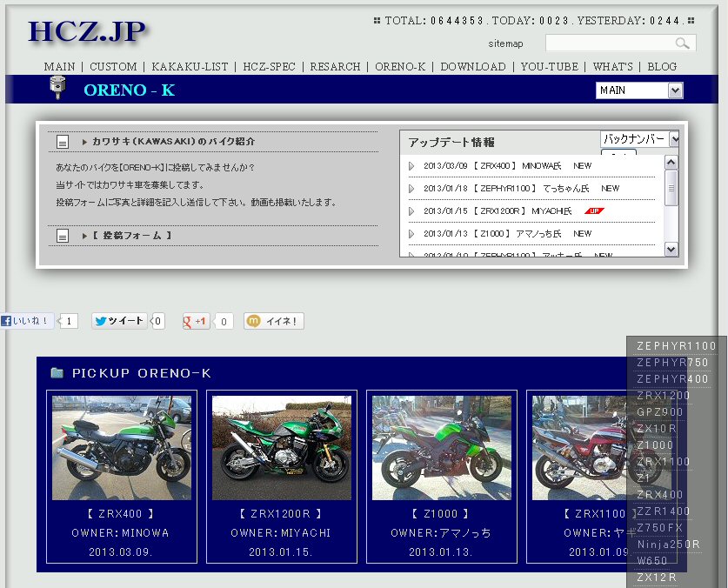Screen dimensions: 728x588
Task: Click update list scroll up arrow
Action: point(671,163)
